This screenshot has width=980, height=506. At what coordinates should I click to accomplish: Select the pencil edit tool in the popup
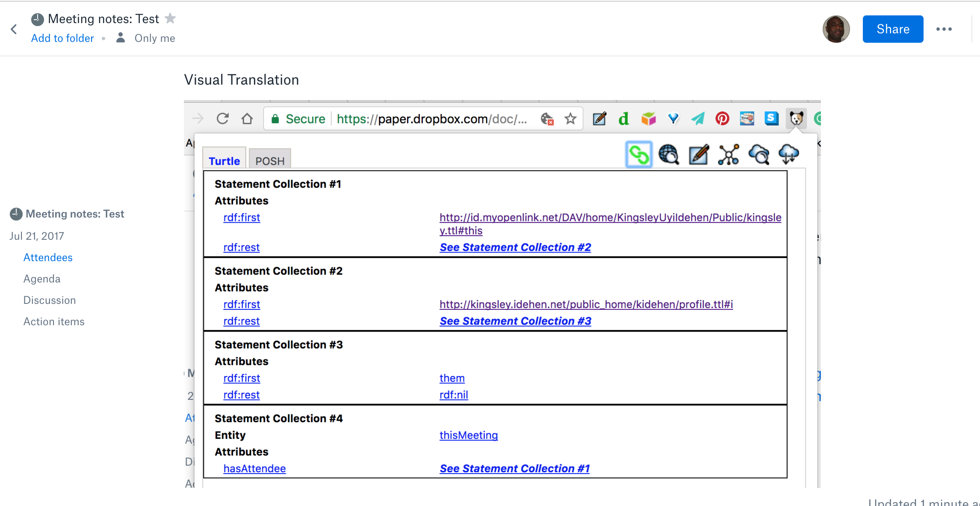click(x=698, y=155)
